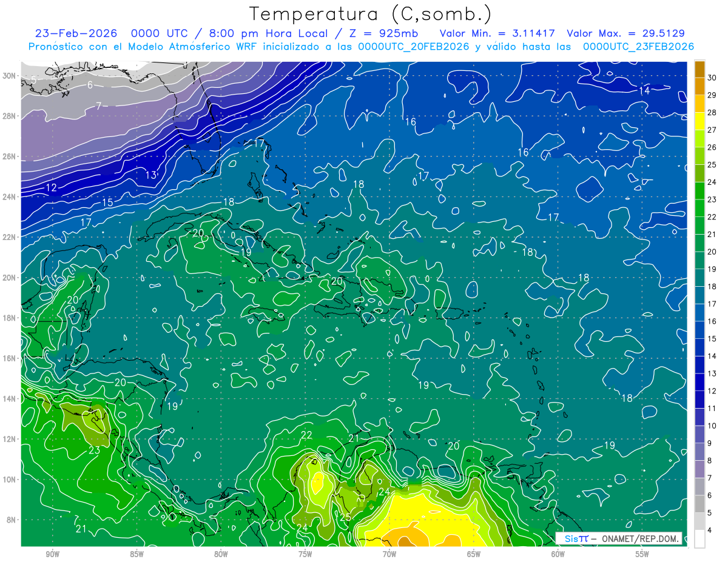This screenshot has width=728, height=562.
Task: Click the contour label 25 near Venezuela
Action: (345, 517)
